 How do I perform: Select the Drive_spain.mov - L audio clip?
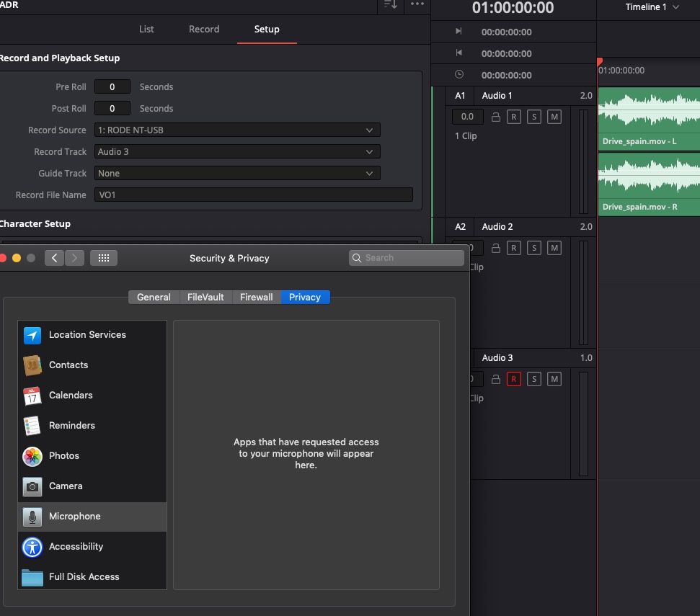point(649,119)
